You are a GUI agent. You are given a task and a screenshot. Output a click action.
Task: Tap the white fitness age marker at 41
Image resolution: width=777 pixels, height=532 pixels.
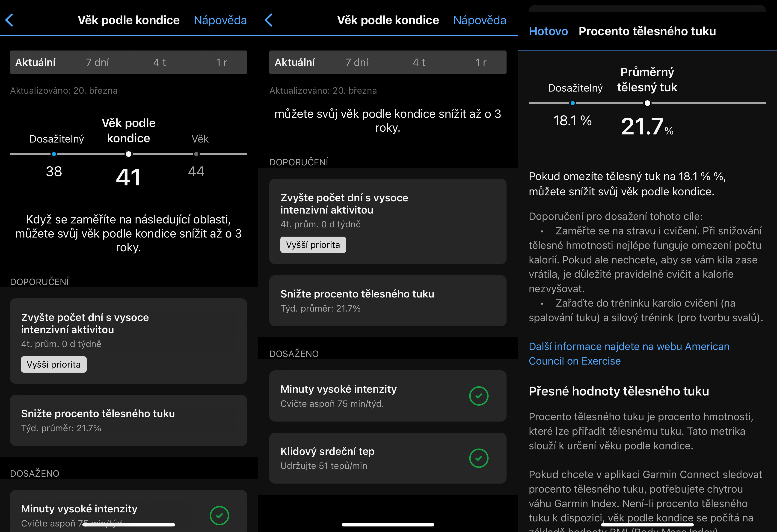128,154
